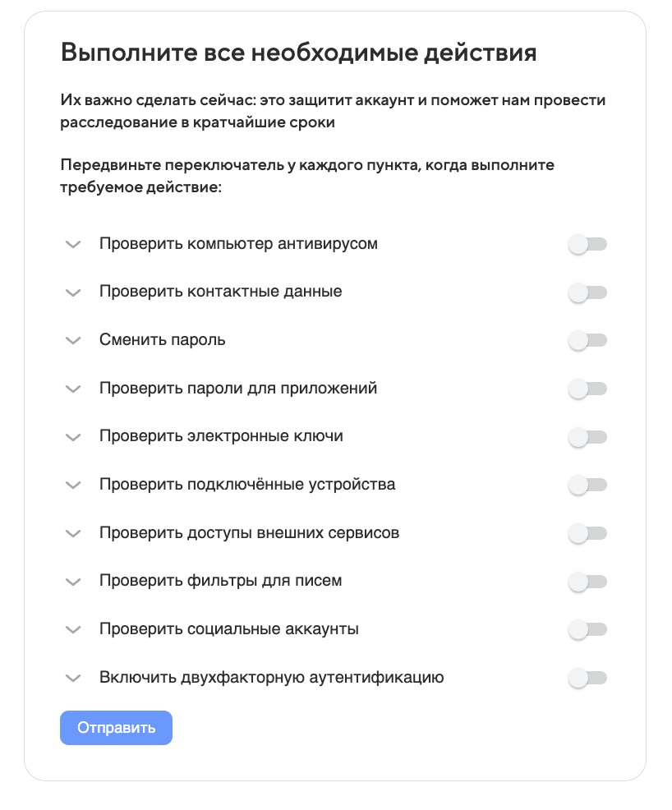Enable the 'Проверить контактные данные' switch
672x810 pixels.
[x=587, y=292]
